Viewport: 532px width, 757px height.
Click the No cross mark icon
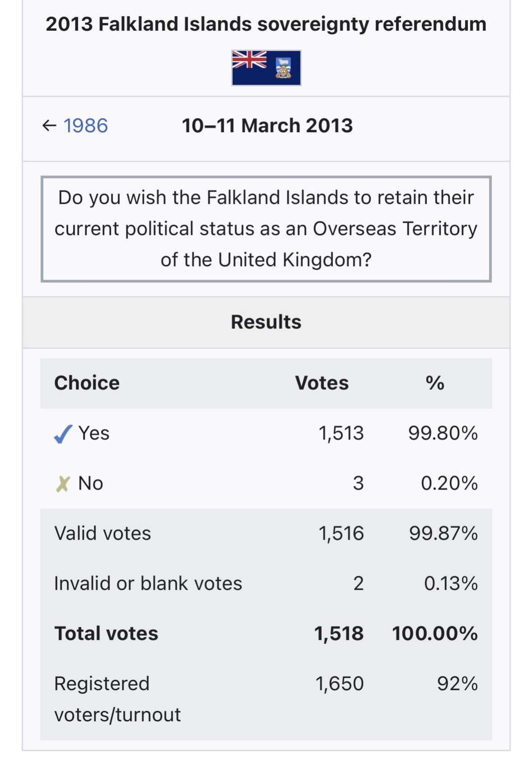pyautogui.click(x=63, y=484)
